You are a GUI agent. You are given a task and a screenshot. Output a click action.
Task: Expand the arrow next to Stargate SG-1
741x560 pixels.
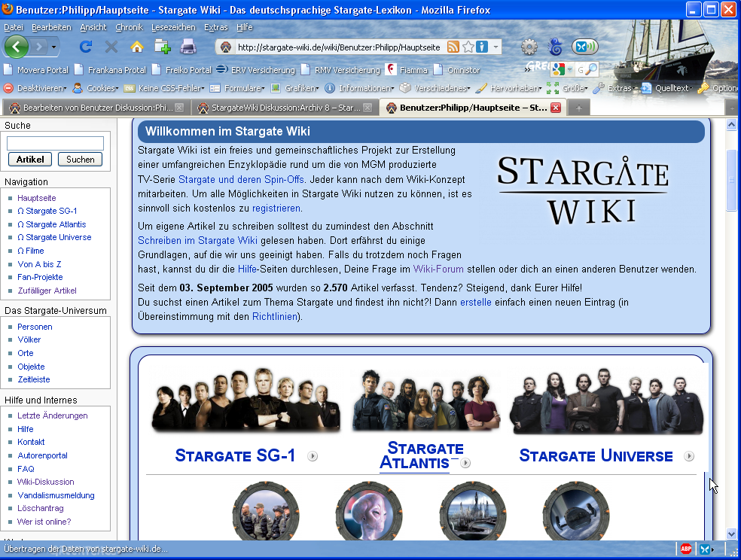[313, 456]
